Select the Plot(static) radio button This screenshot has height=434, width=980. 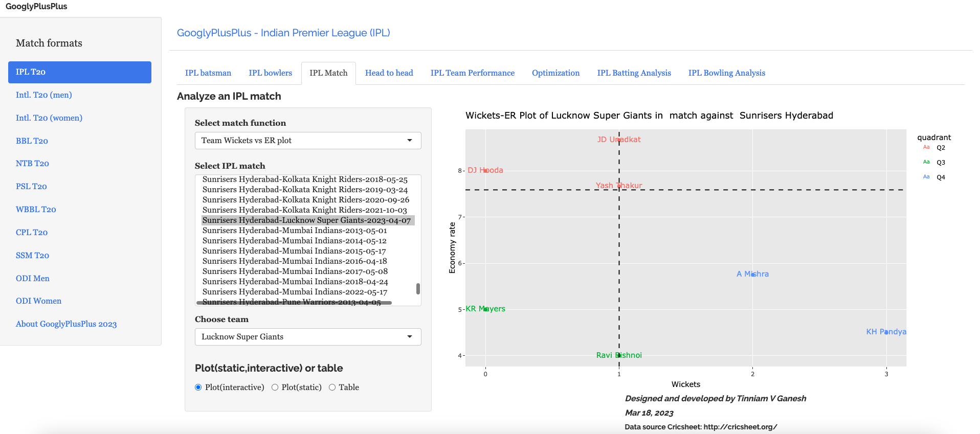(x=275, y=387)
